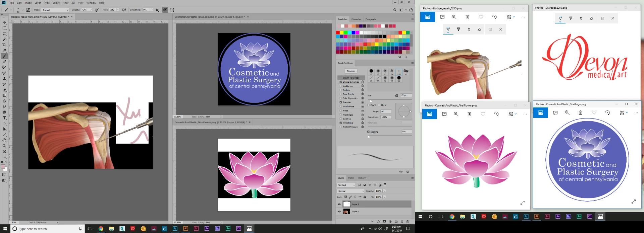Uncheck the Spacing checkbox
Image resolution: width=644 pixels, height=233 pixels.
click(368, 132)
